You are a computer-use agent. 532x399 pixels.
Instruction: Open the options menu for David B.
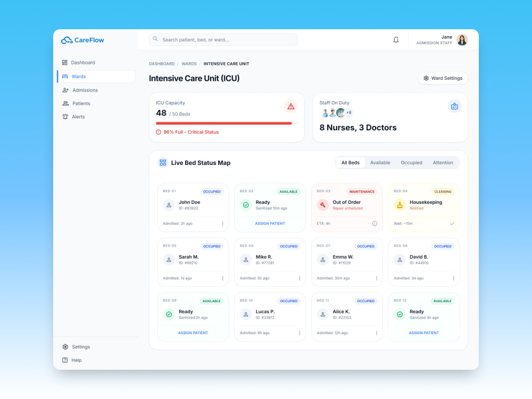point(454,278)
